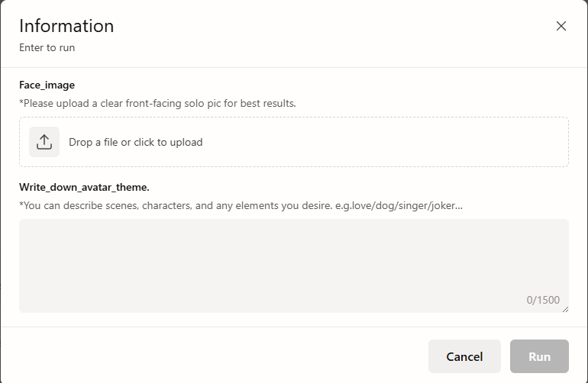Click empty space inside the dashed upload area
The image size is (588, 383).
[x=375, y=142]
